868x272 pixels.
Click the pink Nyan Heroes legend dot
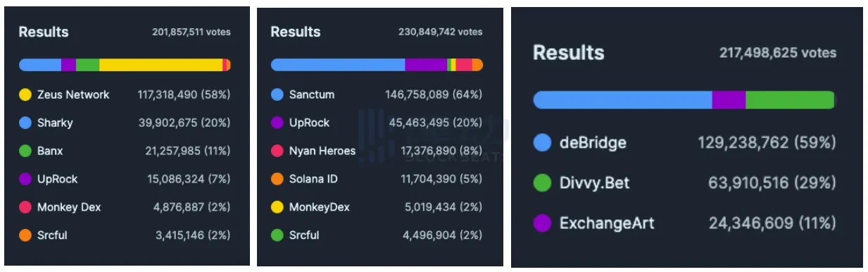tap(277, 151)
